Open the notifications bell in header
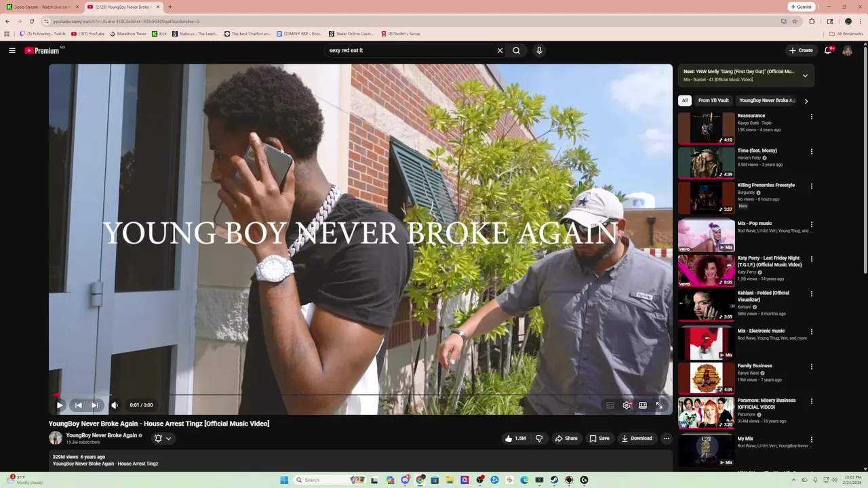 (x=828, y=50)
